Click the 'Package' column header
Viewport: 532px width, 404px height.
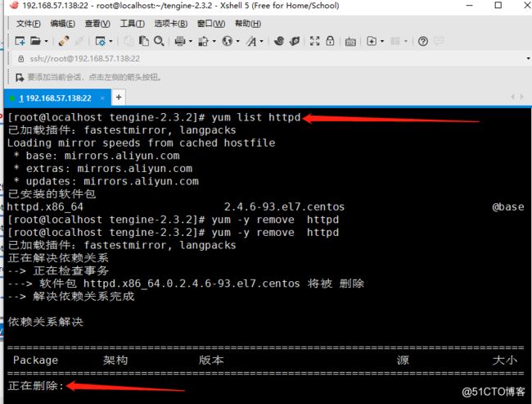[36, 361]
